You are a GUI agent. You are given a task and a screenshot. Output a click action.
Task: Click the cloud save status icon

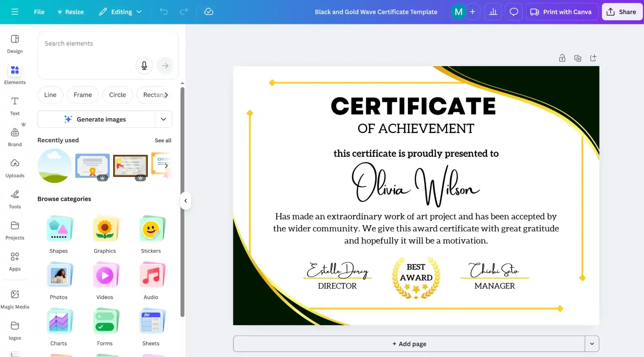coord(208,12)
